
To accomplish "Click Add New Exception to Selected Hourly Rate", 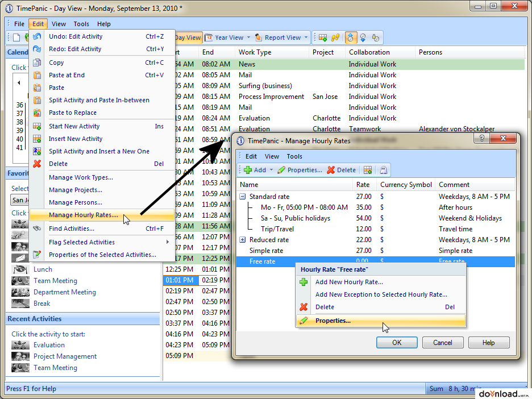I will [381, 294].
